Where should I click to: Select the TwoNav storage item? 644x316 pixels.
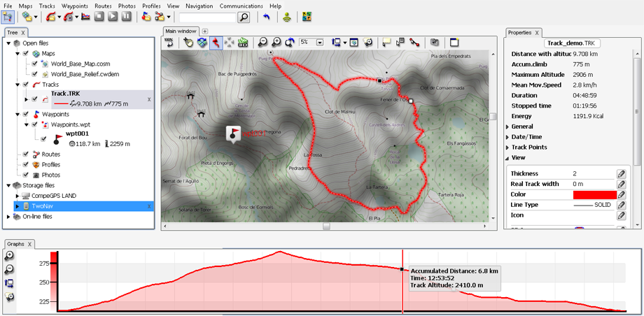click(43, 206)
